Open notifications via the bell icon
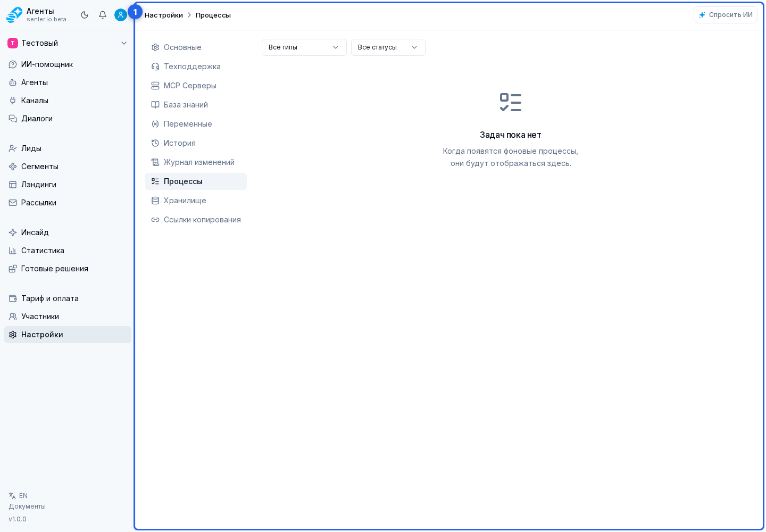 pyautogui.click(x=103, y=15)
